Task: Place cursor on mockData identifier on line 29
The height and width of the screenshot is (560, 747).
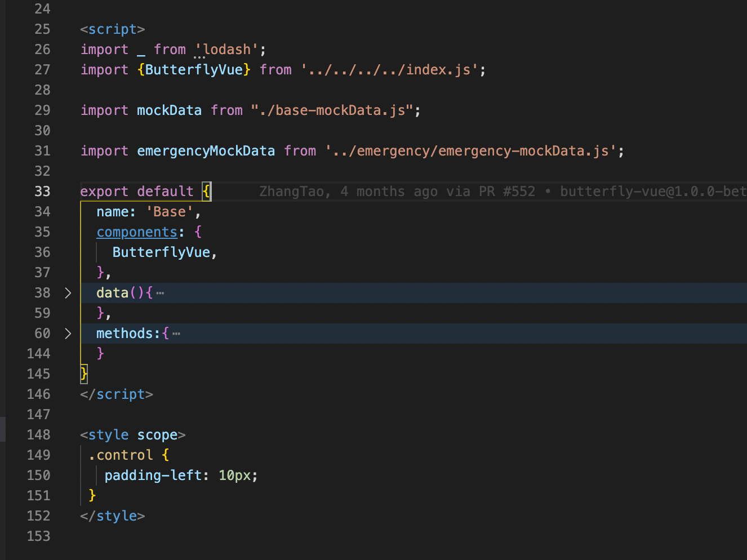Action: (169, 110)
